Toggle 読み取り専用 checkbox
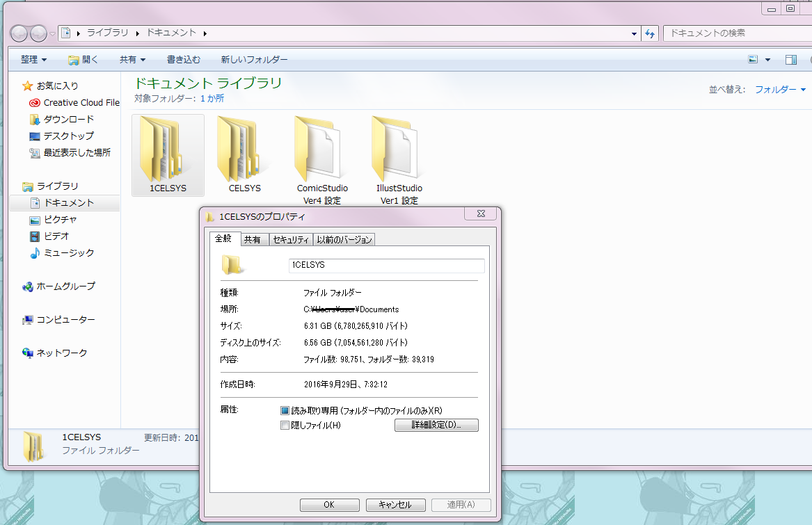Viewport: 812px width, 525px height. pos(285,410)
